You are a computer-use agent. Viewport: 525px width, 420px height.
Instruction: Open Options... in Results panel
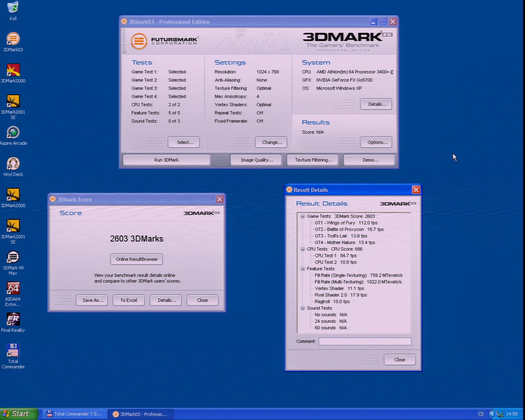(376, 142)
